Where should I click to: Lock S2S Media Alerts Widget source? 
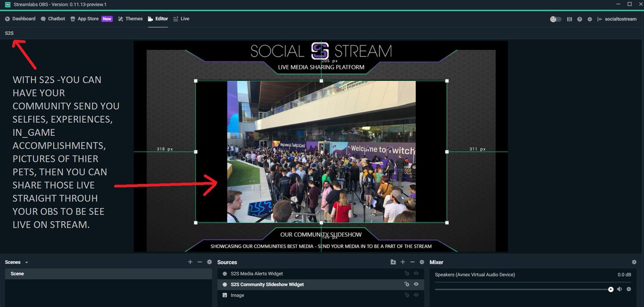pos(407,274)
